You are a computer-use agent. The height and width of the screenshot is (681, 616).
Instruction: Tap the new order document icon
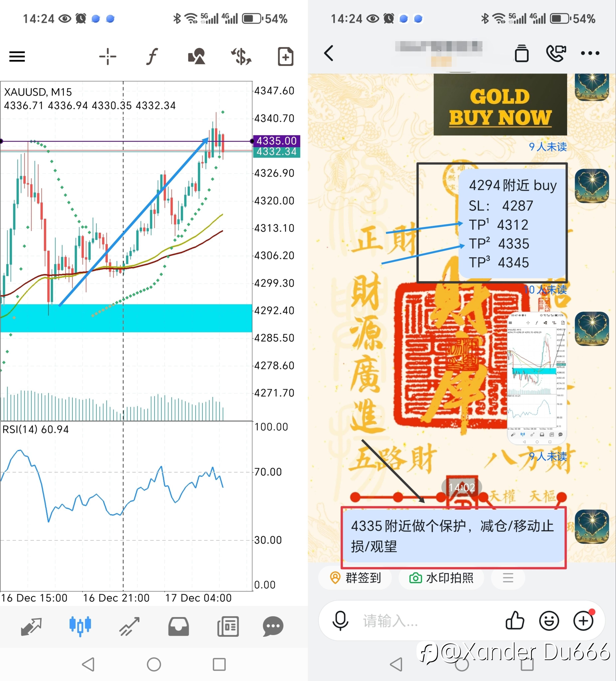[285, 56]
